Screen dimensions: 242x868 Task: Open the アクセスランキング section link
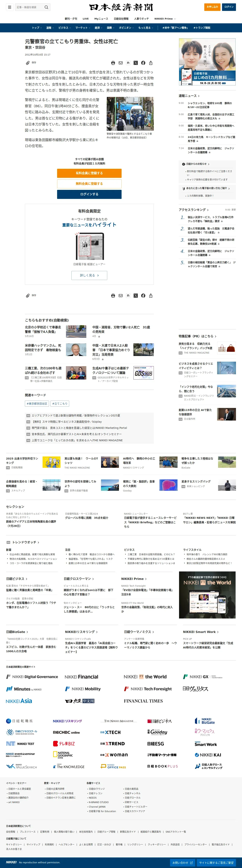click(x=194, y=210)
